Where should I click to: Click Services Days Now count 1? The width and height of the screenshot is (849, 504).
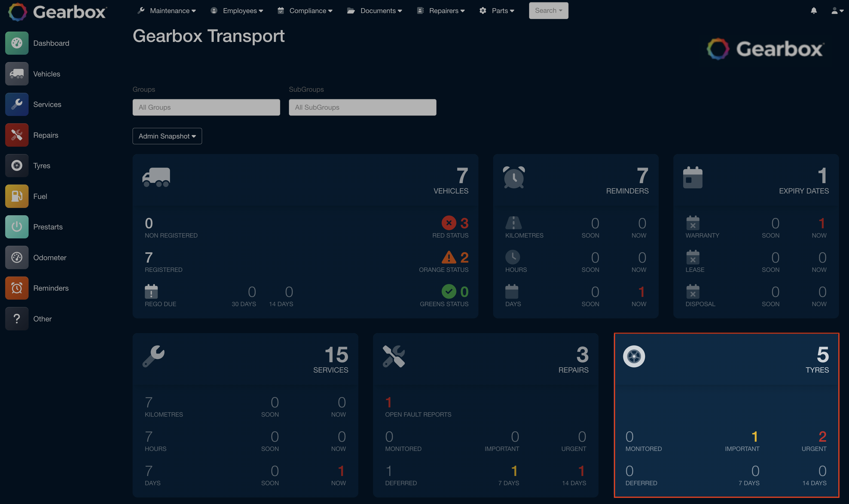click(341, 471)
